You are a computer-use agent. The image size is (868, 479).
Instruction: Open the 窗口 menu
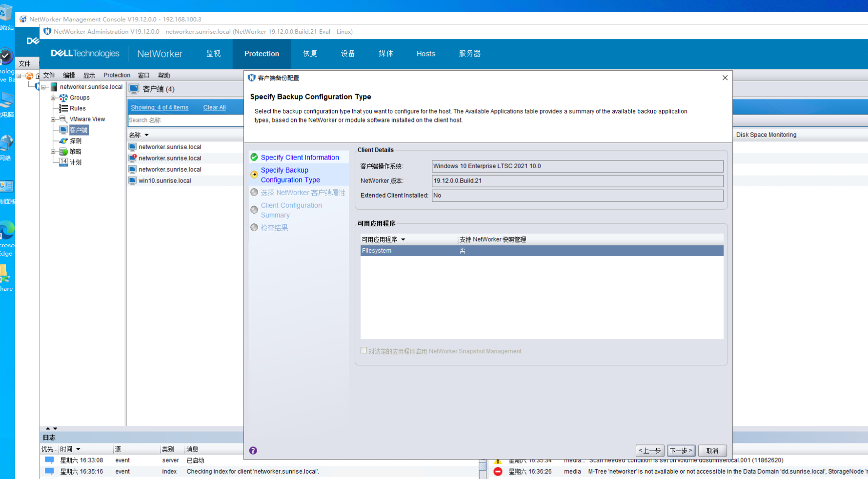(x=143, y=75)
